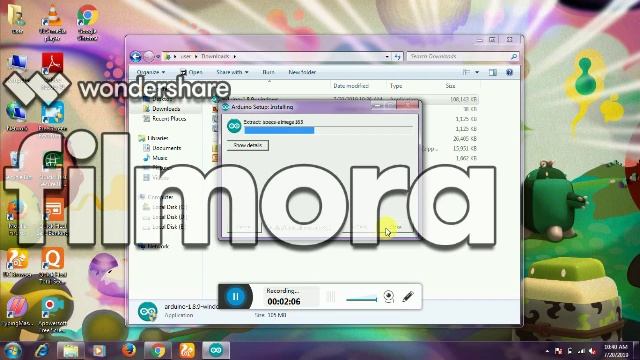Select Documents library in navigation pane
This screenshot has height=360, width=640.
coord(162,148)
